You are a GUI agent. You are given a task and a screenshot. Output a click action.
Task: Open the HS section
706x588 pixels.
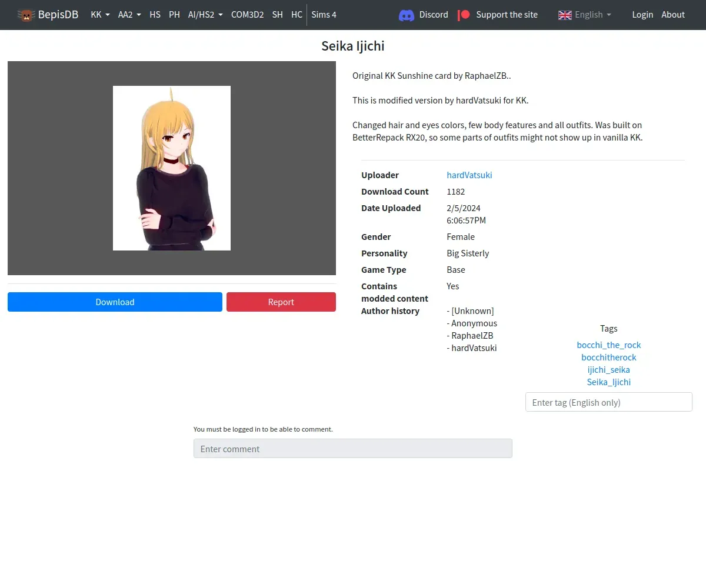(x=155, y=15)
